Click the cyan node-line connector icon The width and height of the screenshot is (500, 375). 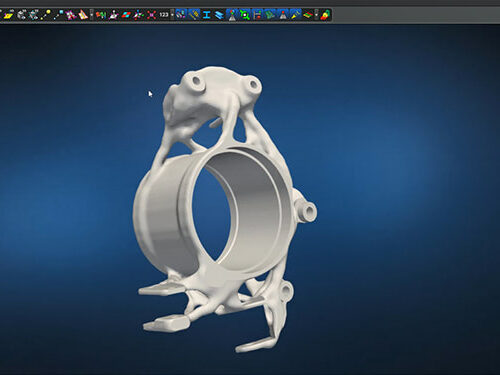pyautogui.click(x=59, y=15)
